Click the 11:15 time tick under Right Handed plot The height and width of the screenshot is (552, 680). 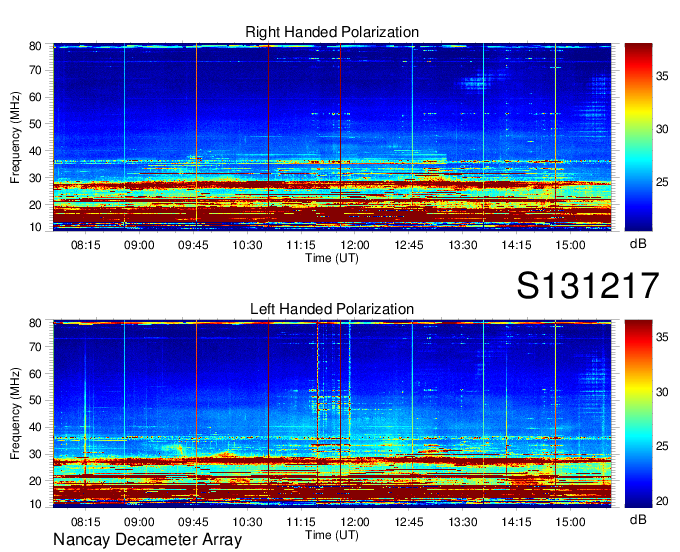click(301, 245)
